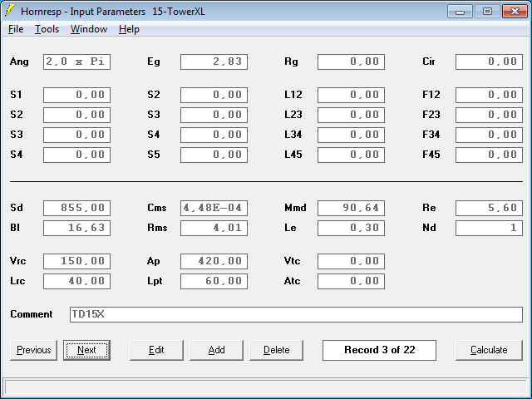532x399 pixels.
Task: Click the Delete record button
Action: (277, 350)
